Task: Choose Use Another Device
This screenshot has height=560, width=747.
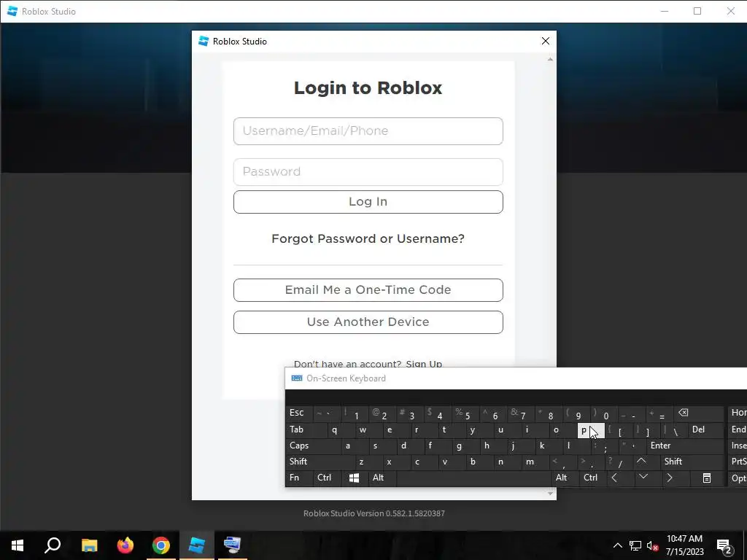Action: (x=368, y=322)
